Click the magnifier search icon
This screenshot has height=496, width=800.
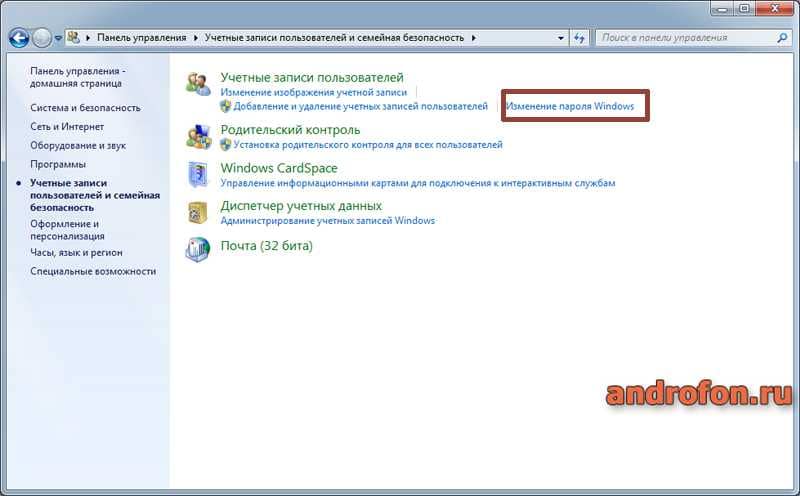point(782,38)
